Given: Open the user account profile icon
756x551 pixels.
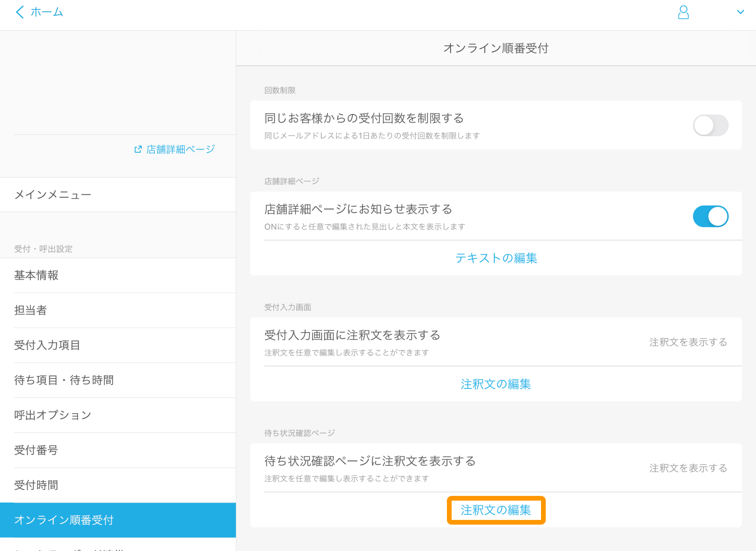Looking at the screenshot, I should [683, 12].
